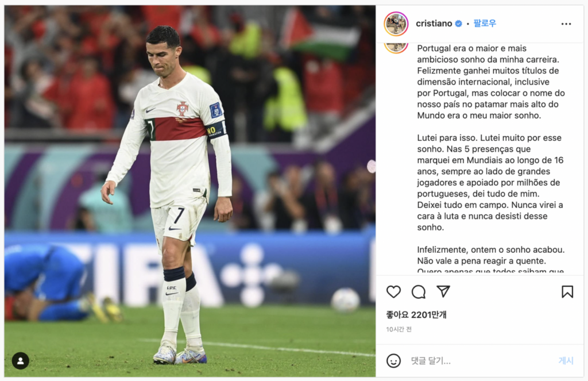Click the jersey number 7 on the shorts

click(178, 216)
